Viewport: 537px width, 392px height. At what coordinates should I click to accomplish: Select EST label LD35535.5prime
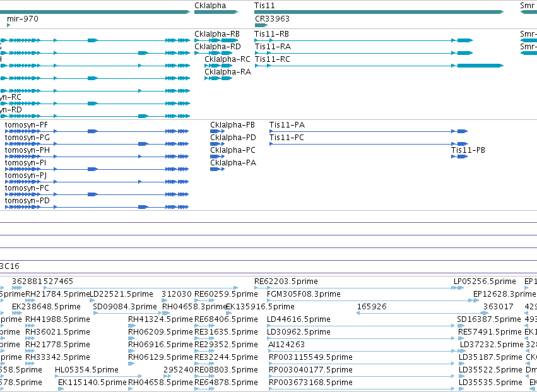click(x=490, y=383)
